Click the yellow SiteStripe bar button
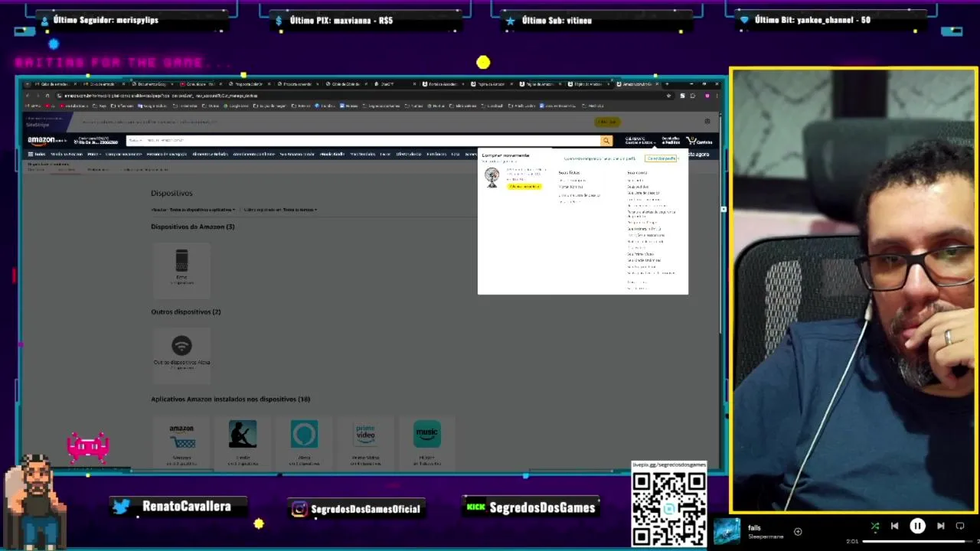 point(606,122)
